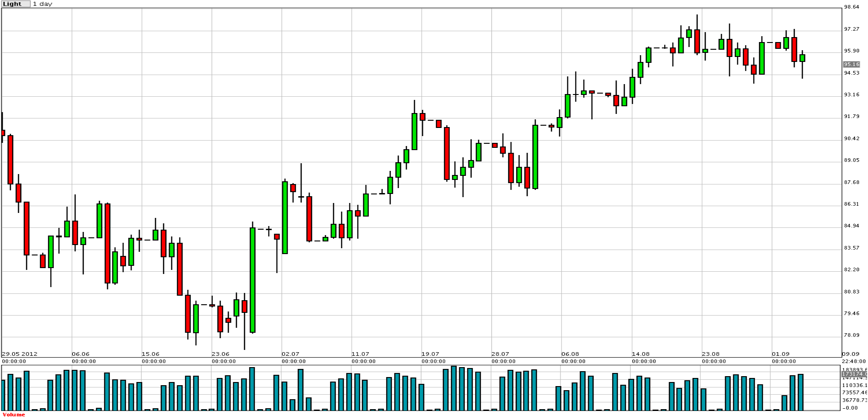Viewport: 868px width, 420px height.
Task: Click the 90.42 price axis label
Action: (x=852, y=138)
